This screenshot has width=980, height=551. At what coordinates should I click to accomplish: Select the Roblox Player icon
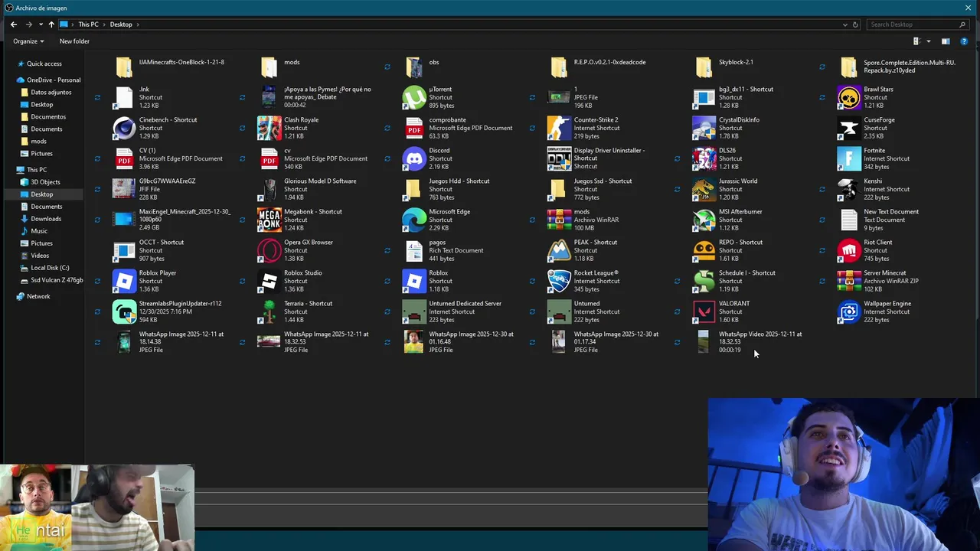click(x=124, y=281)
